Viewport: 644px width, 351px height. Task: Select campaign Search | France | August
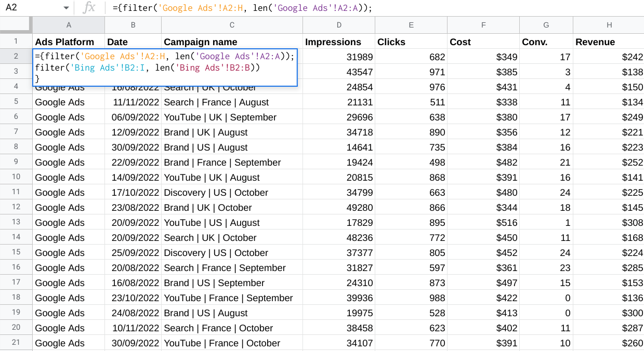tap(232, 102)
